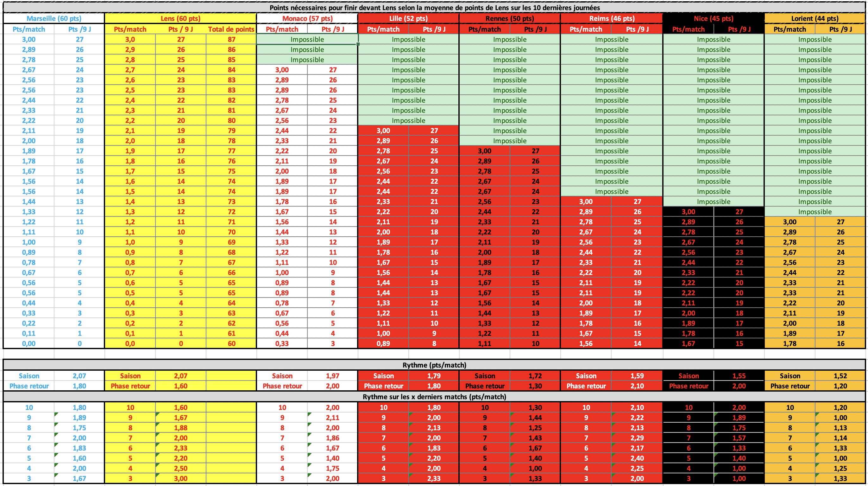Image resolution: width=868 pixels, height=486 pixels.
Task: Select Lens total points cell '60' in last row
Action: pos(231,343)
